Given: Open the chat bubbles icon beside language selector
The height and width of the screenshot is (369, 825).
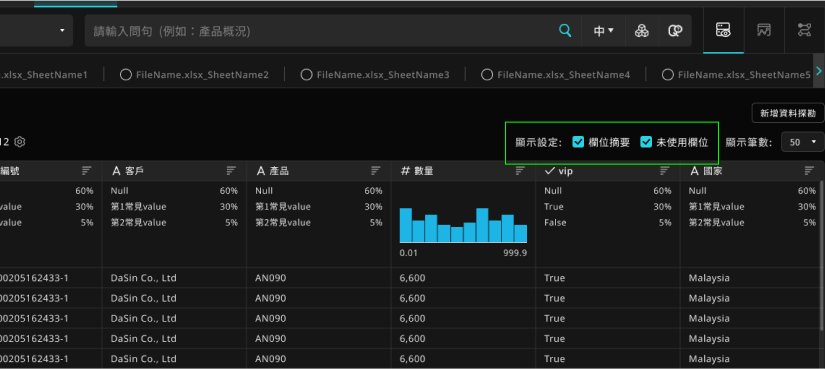Looking at the screenshot, I should tap(675, 31).
